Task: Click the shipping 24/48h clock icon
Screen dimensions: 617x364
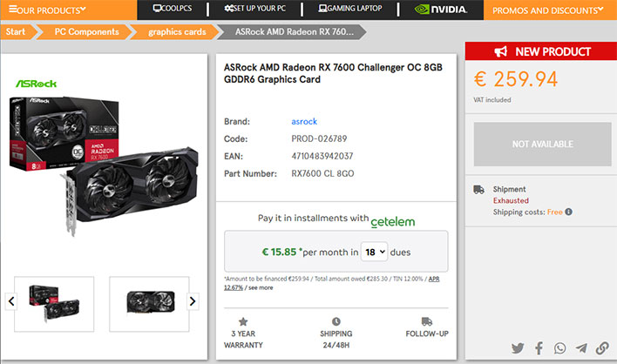Action: coord(336,321)
